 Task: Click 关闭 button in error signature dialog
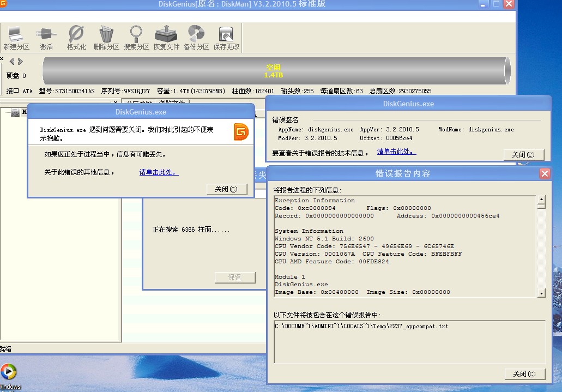click(x=524, y=155)
